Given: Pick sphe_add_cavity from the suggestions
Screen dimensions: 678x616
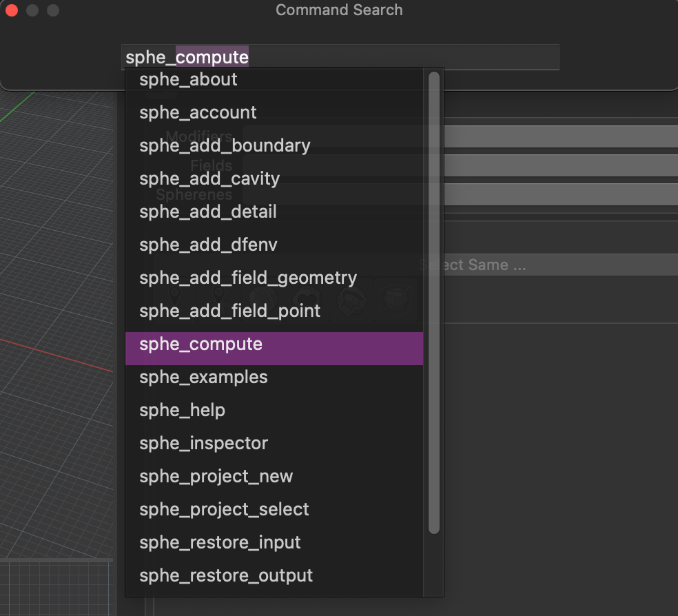Looking at the screenshot, I should click(x=209, y=179).
